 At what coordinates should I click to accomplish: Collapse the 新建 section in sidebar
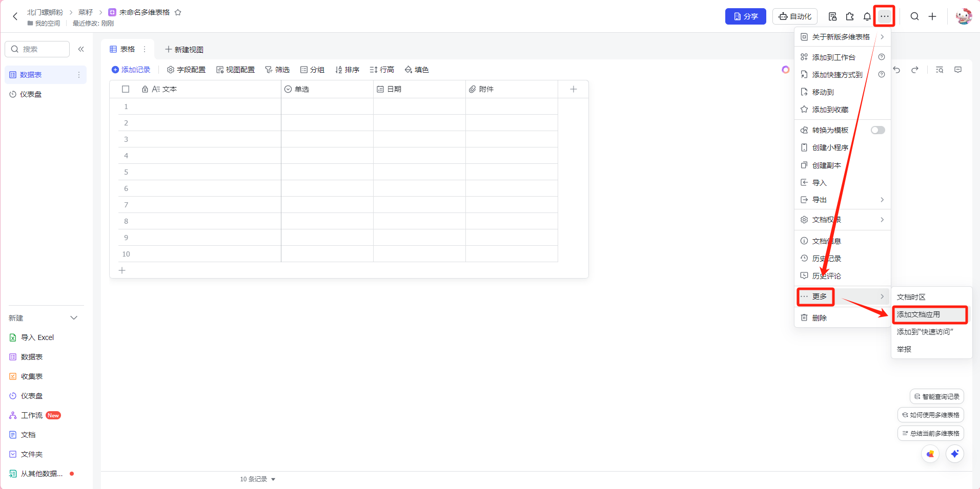74,318
